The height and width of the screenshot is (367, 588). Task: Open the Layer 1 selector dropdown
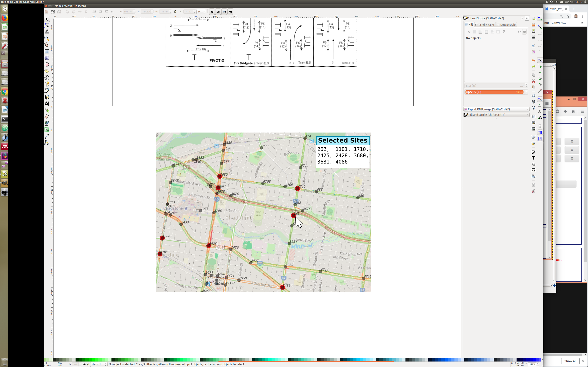point(99,364)
